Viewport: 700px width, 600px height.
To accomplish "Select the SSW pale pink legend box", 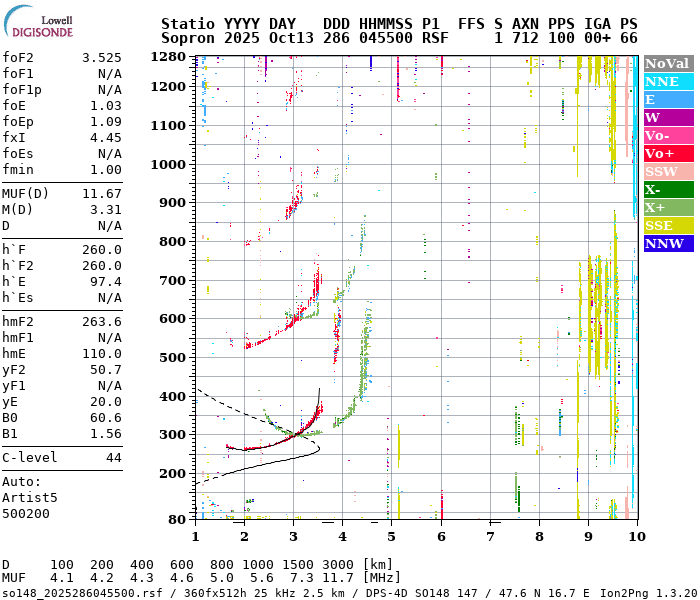I will click(668, 171).
